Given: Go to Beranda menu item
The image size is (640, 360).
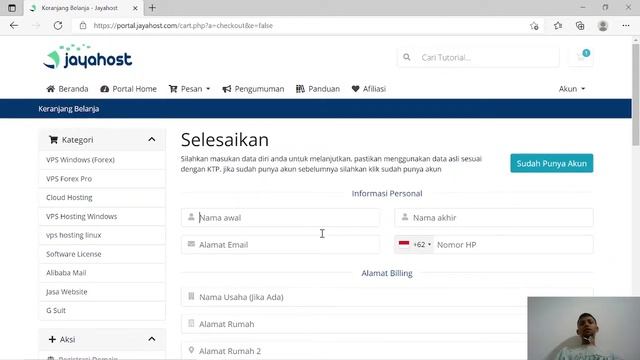Looking at the screenshot, I should point(67,89).
